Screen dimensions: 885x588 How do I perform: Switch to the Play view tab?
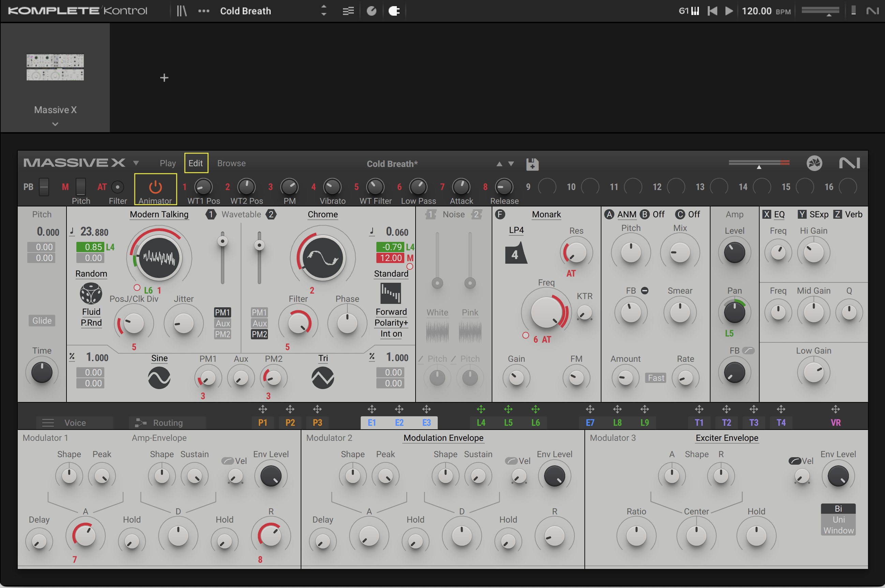[x=168, y=163]
